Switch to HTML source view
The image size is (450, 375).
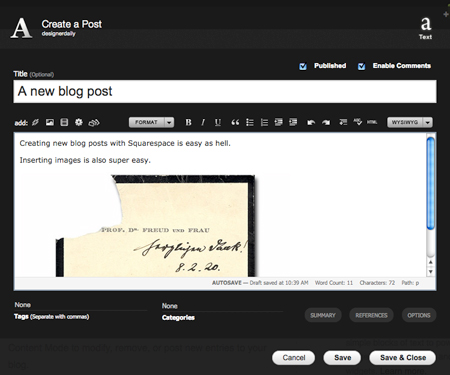click(372, 122)
